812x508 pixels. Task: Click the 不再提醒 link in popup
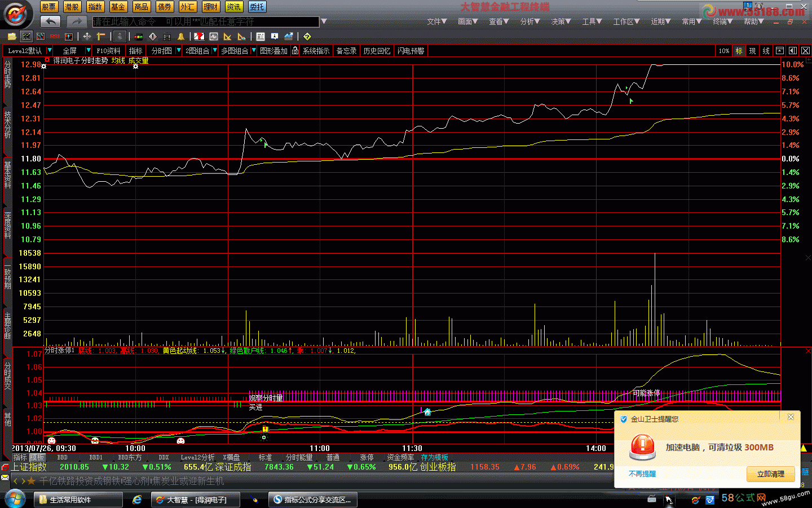[x=642, y=474]
